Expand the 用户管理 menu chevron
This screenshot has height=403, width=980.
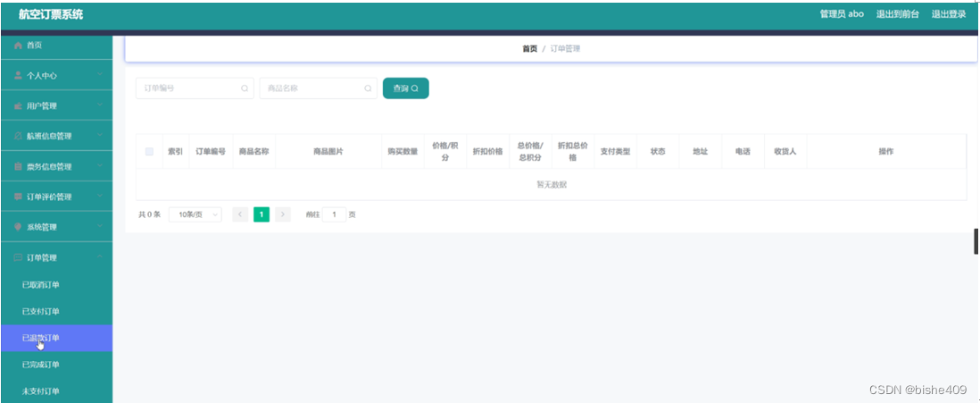pyautogui.click(x=100, y=105)
